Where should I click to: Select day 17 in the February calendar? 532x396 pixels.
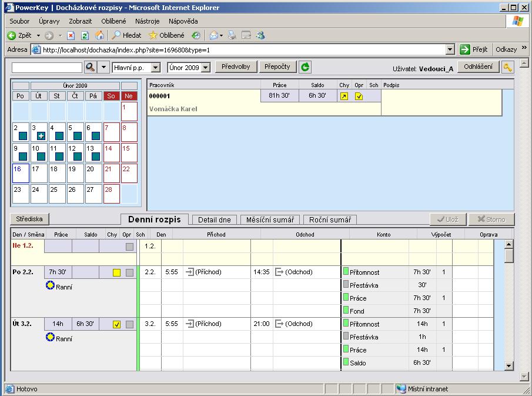click(x=39, y=173)
